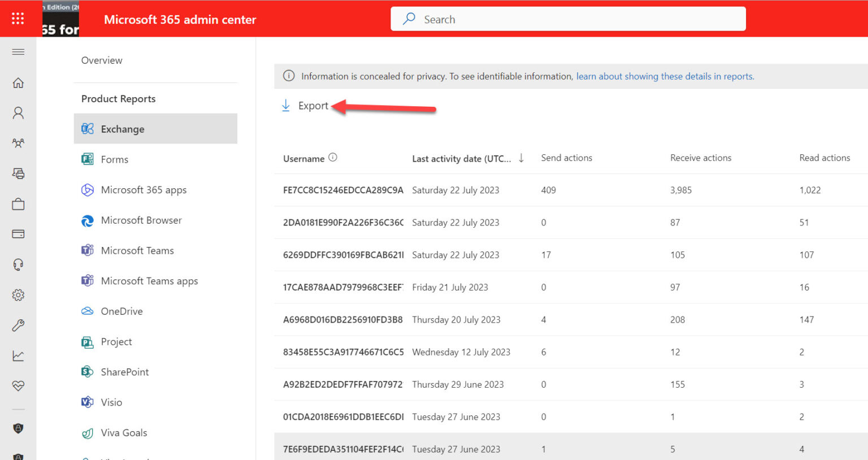Select the Home icon in left rail
Screen dimensions: 868x460
click(x=18, y=83)
